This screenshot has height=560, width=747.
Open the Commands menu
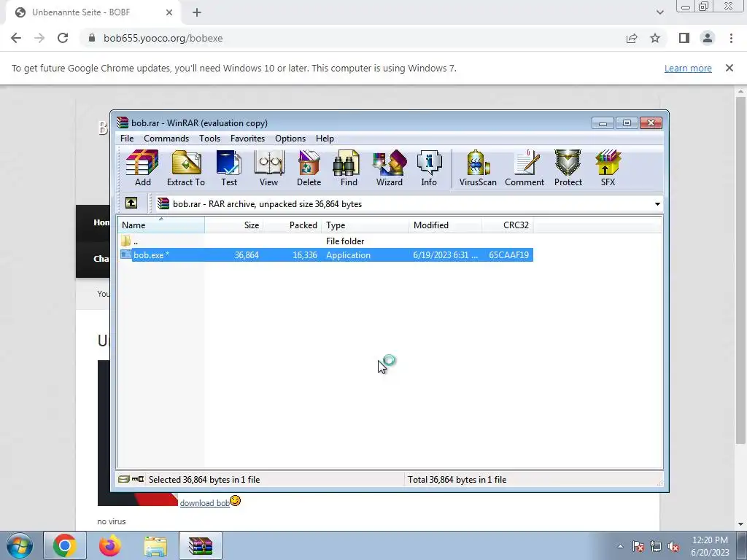pos(166,138)
